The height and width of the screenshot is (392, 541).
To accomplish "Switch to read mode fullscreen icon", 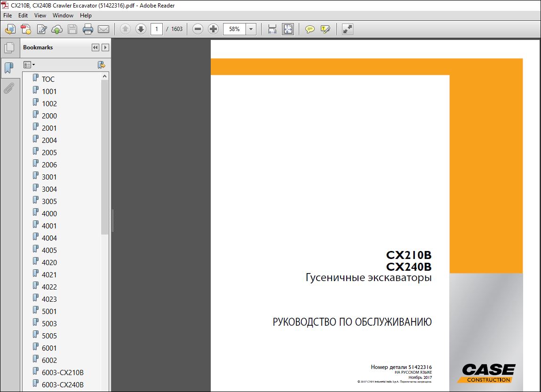I will click(x=348, y=29).
